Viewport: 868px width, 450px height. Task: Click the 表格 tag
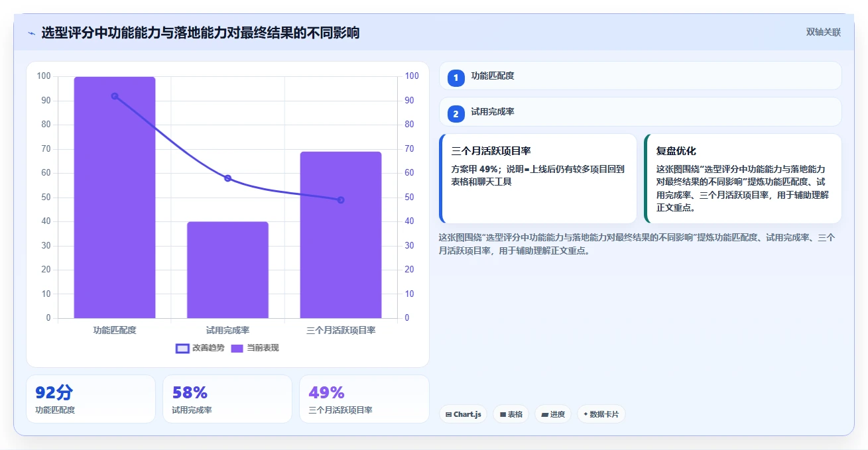click(x=511, y=414)
